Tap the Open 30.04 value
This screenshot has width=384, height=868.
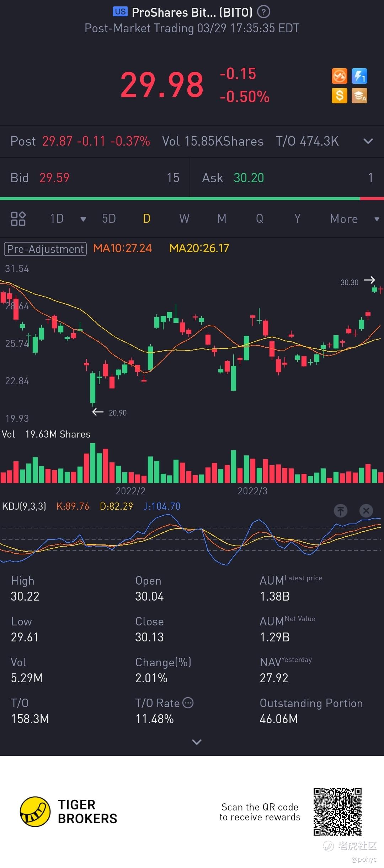[x=149, y=596]
